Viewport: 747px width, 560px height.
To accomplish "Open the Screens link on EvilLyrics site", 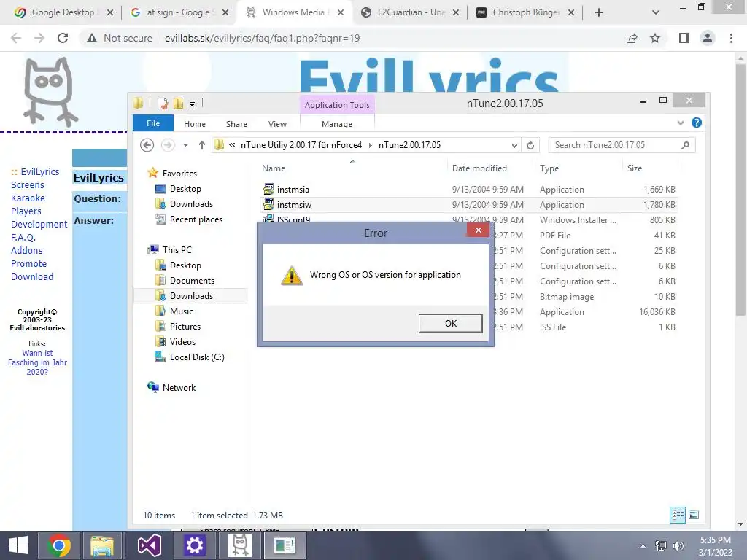I will point(28,184).
